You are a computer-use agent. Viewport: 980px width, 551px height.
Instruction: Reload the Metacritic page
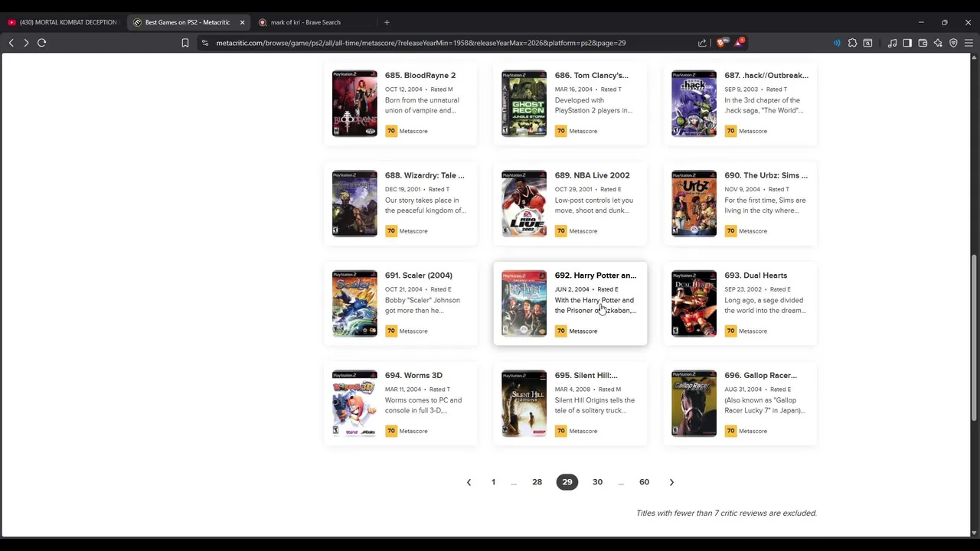click(x=42, y=43)
